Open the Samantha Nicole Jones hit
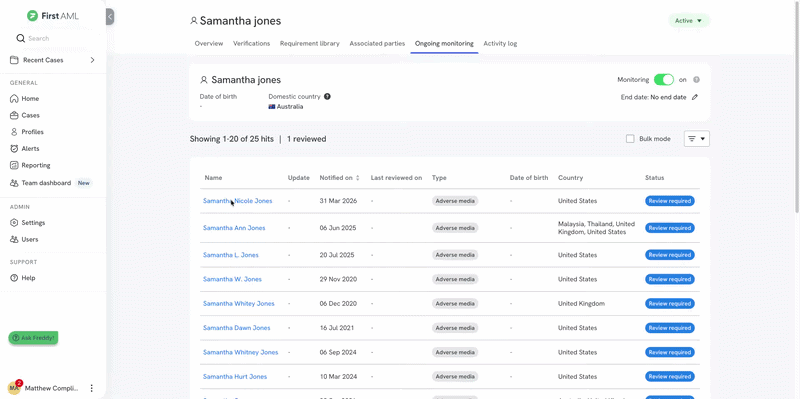This screenshot has height=399, width=800. tap(237, 201)
